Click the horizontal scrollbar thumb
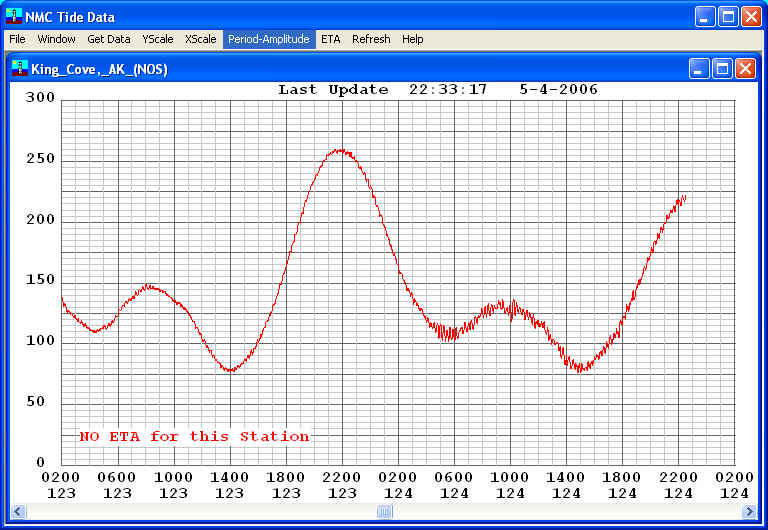The image size is (768, 530). point(384,512)
